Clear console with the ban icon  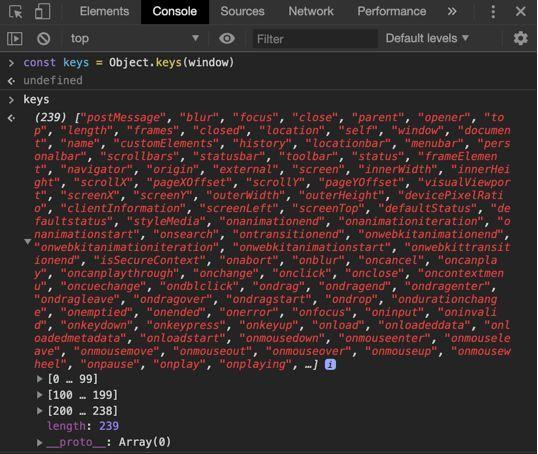click(x=44, y=38)
